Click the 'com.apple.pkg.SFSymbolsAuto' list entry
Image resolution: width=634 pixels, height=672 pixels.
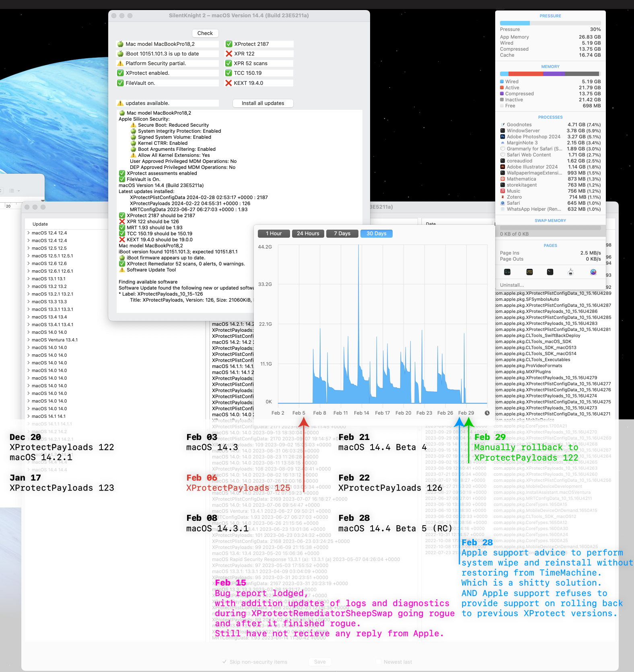click(x=526, y=299)
